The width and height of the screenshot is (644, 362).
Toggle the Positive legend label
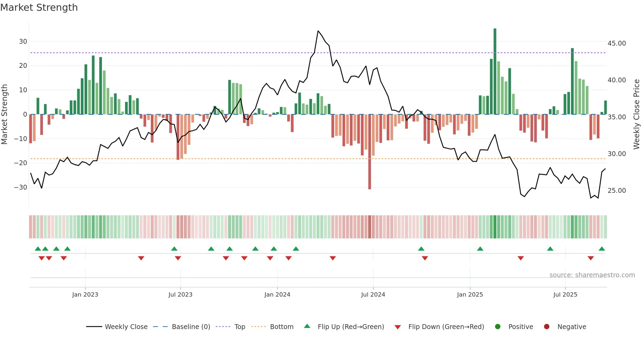tap(521, 327)
